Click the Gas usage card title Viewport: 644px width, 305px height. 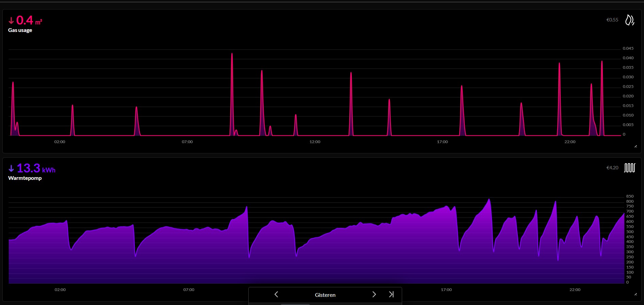pos(20,30)
